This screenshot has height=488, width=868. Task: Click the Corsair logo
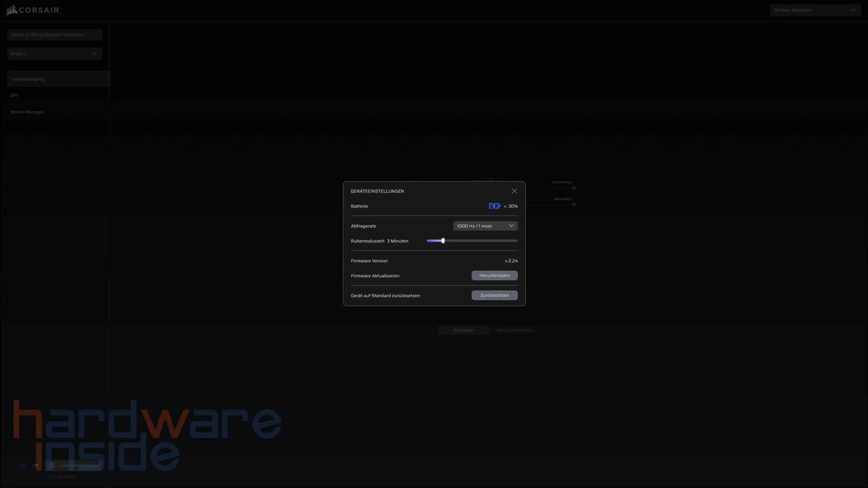tap(33, 10)
